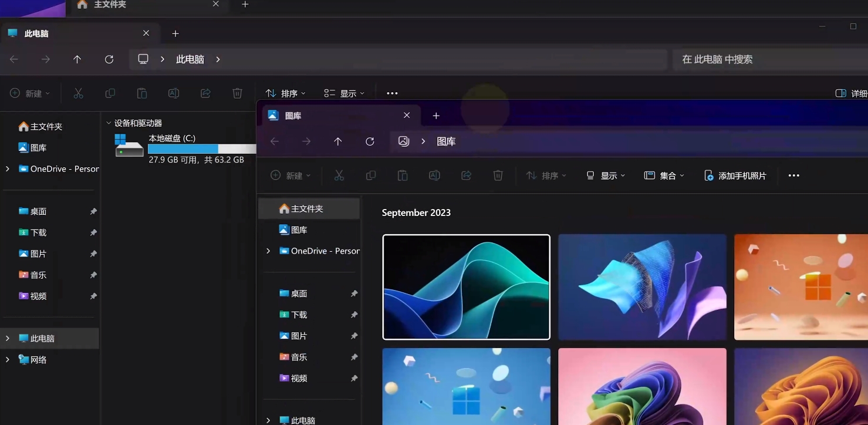Click Paste icon in 图库 window toolbar
The width and height of the screenshot is (868, 425).
point(403,176)
